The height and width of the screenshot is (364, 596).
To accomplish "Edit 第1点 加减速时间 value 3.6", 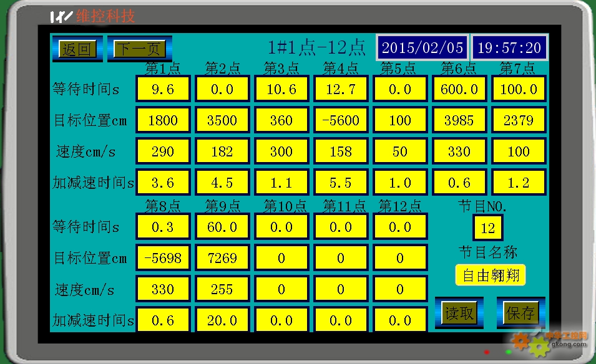I will coord(163,182).
